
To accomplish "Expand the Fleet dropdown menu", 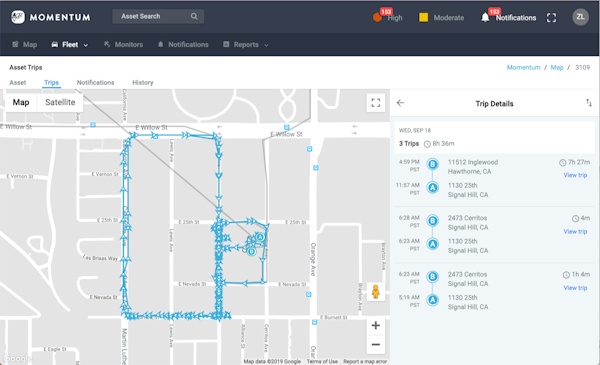I will [x=70, y=45].
